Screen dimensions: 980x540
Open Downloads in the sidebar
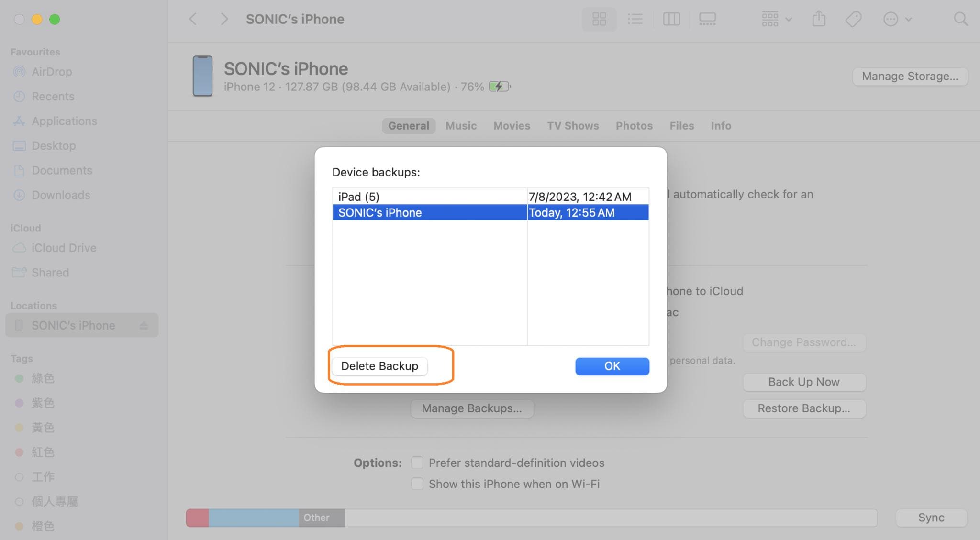(x=61, y=195)
